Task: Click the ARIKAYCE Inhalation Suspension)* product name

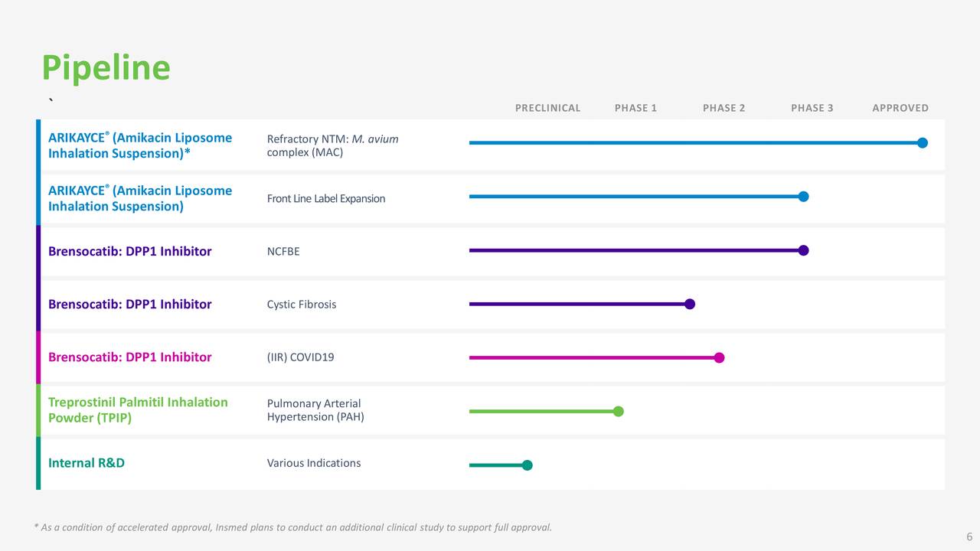Action: coord(140,145)
